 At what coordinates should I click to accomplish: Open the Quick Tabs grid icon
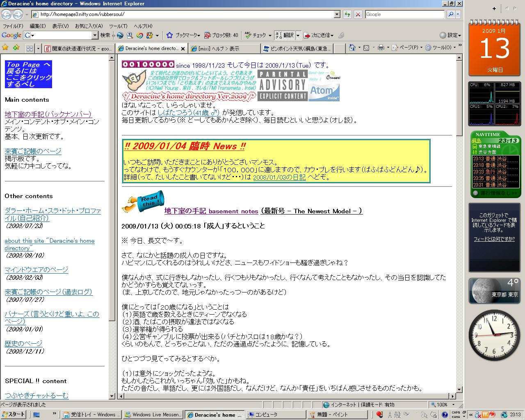tap(30, 48)
